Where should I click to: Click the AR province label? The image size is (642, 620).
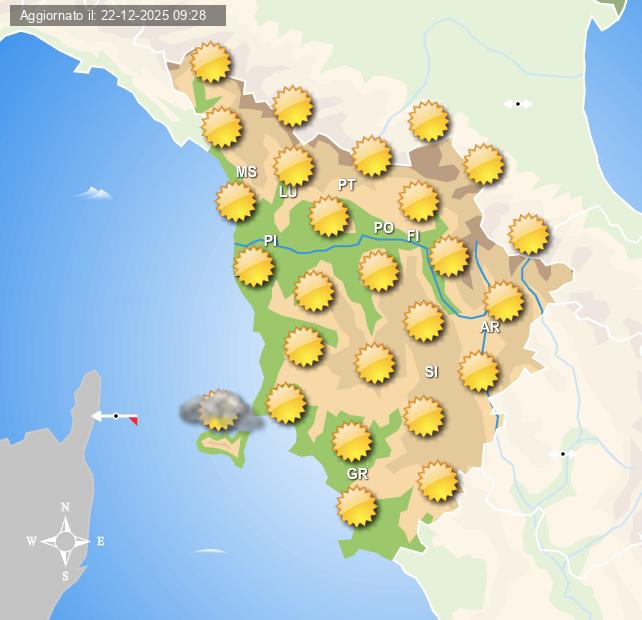tap(490, 327)
